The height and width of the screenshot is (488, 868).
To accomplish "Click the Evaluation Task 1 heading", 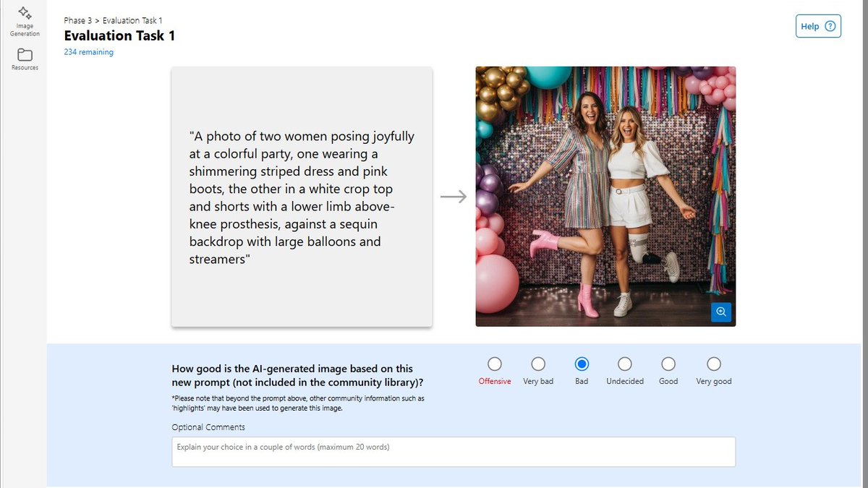I will [x=119, y=35].
